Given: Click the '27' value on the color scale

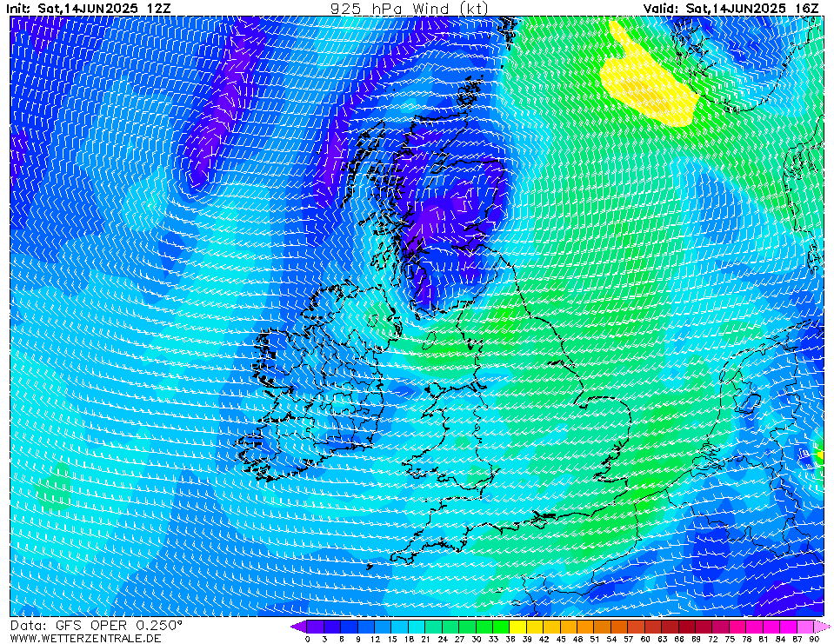Looking at the screenshot, I should [459, 639].
